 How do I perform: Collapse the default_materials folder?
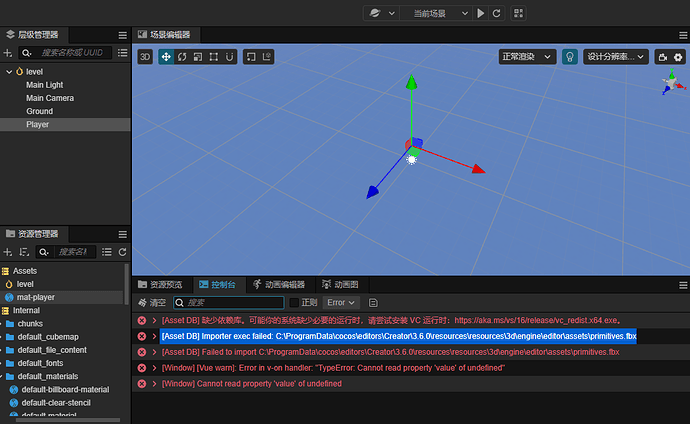(1, 376)
